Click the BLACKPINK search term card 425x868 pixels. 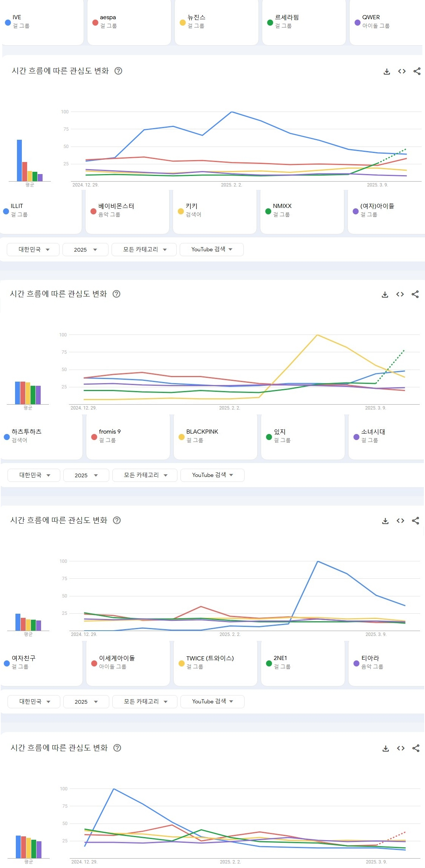point(215,436)
